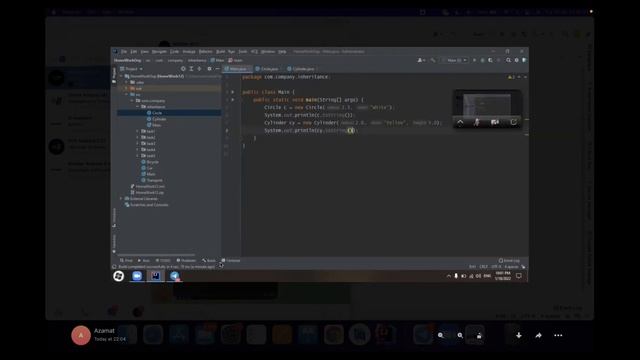Open the Project panel gear settings

point(209,69)
